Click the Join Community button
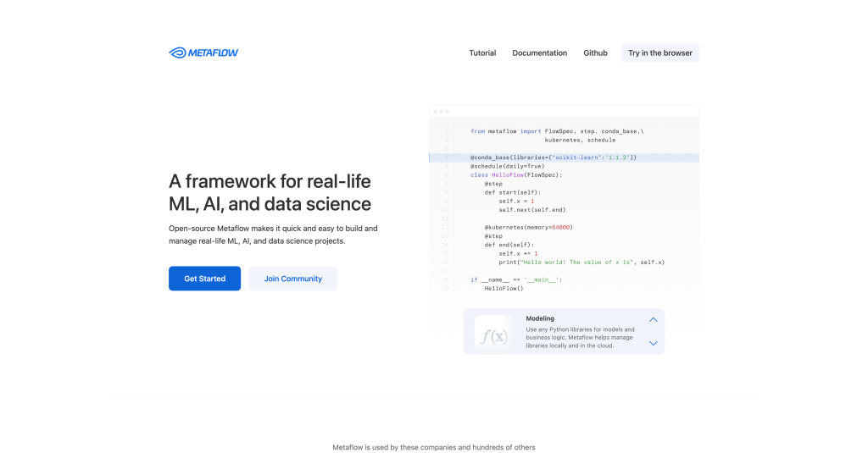Screen dimensions: 868x453 click(x=292, y=279)
